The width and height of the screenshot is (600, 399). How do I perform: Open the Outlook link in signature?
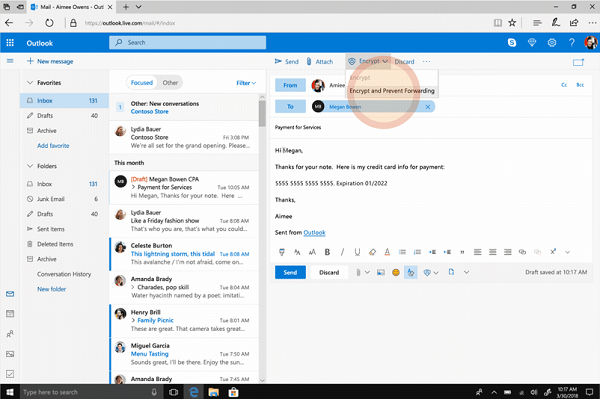[x=314, y=233]
